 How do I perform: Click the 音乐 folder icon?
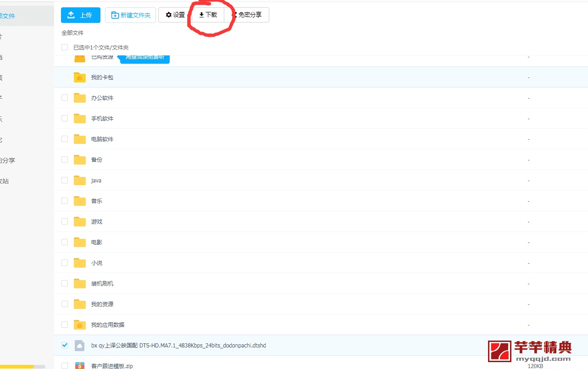click(x=80, y=201)
